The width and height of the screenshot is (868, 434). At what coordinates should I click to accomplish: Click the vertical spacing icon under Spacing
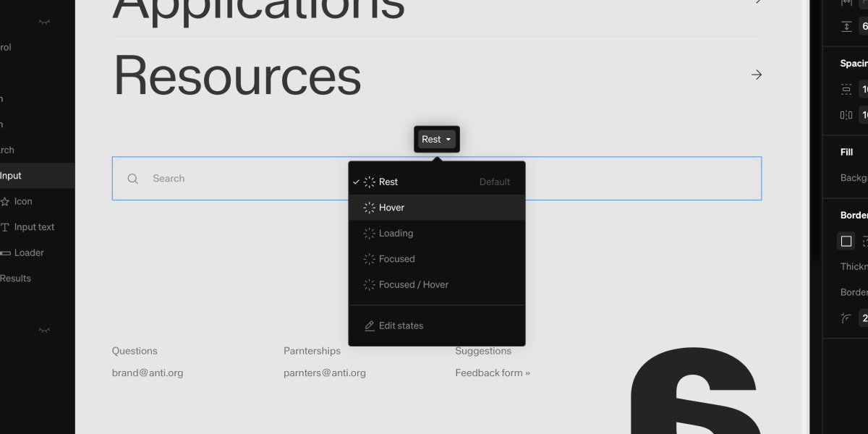click(846, 90)
